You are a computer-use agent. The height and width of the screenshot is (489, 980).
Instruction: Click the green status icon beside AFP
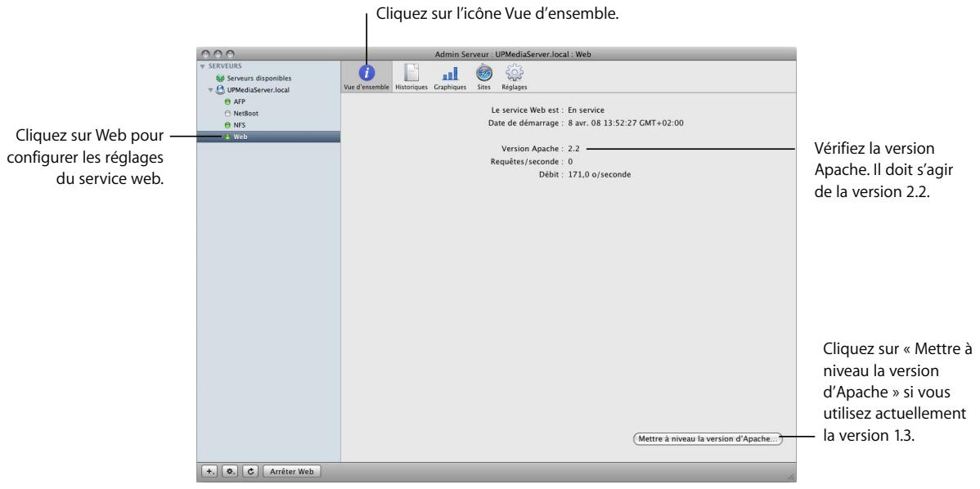click(x=227, y=101)
